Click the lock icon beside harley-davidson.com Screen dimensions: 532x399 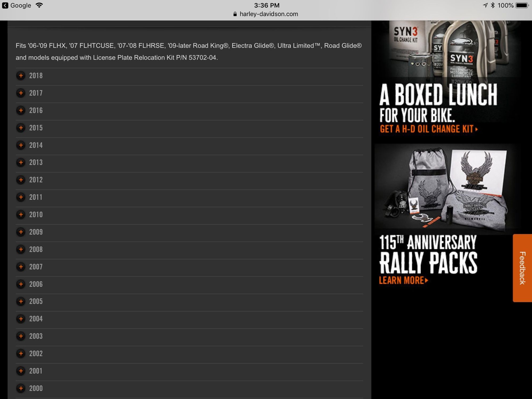[x=235, y=14]
